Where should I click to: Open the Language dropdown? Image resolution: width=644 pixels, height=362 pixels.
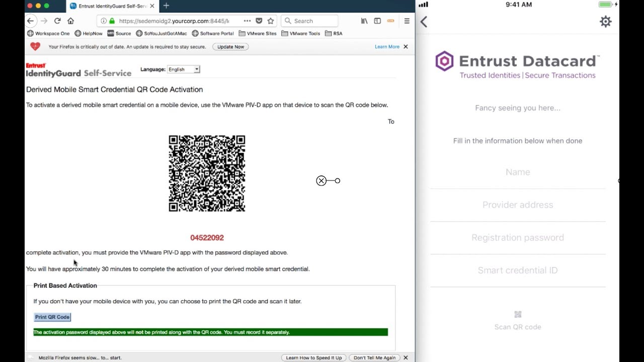(x=184, y=69)
